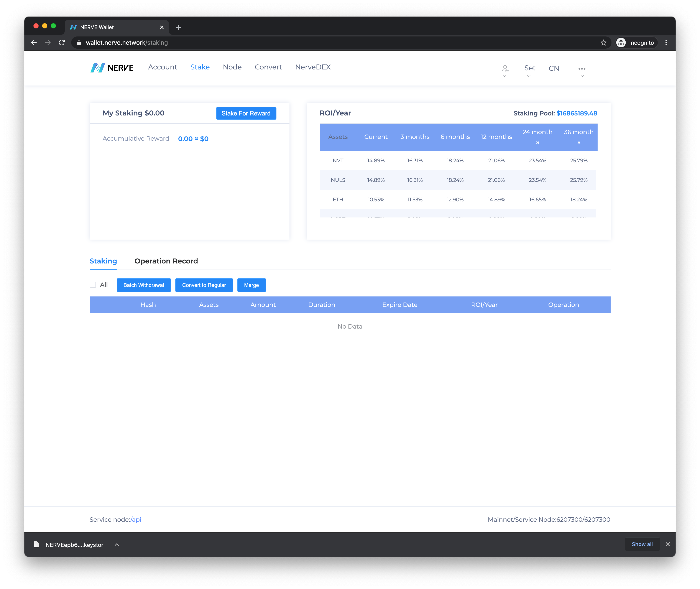This screenshot has height=589, width=700.
Task: Bookmark this page with the star icon
Action: (603, 42)
